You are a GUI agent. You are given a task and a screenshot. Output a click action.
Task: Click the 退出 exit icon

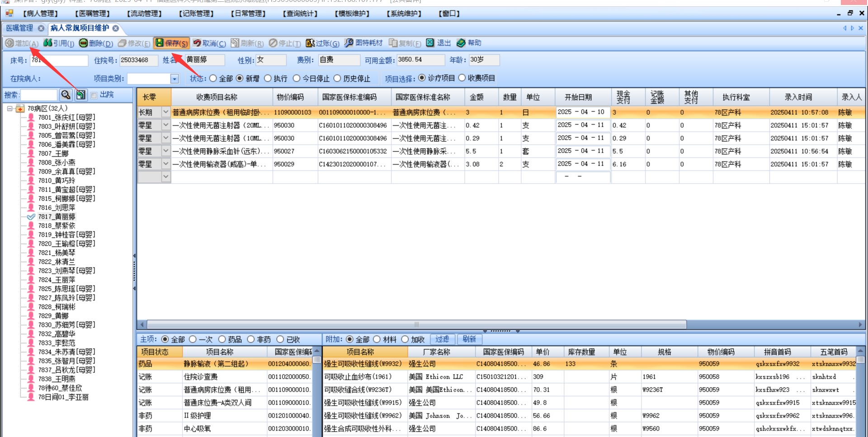[430, 43]
